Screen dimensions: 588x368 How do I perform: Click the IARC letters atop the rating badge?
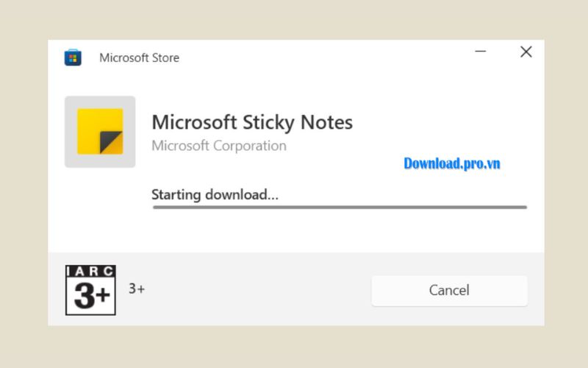(x=90, y=272)
